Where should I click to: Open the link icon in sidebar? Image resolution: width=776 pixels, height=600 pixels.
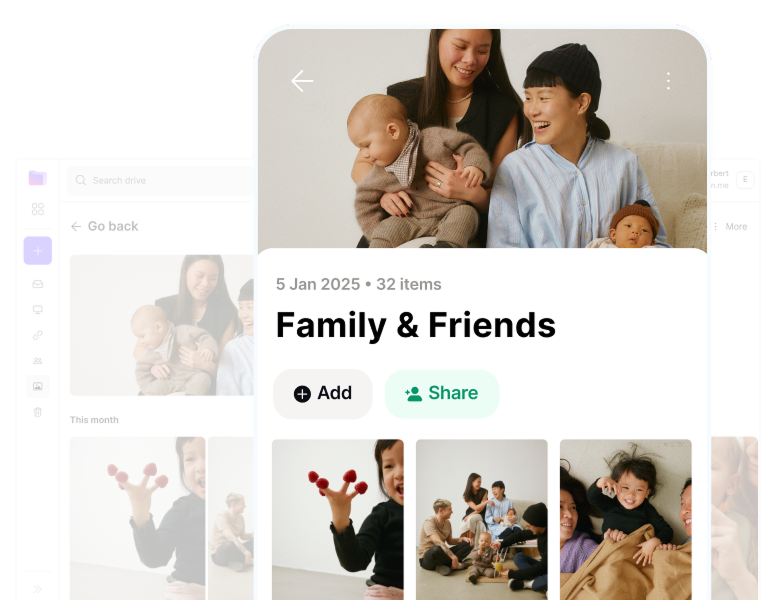click(38, 335)
